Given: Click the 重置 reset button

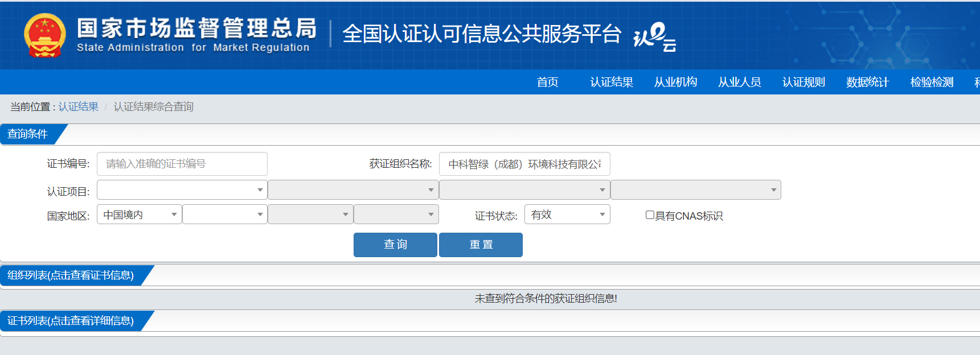Looking at the screenshot, I should click(481, 245).
